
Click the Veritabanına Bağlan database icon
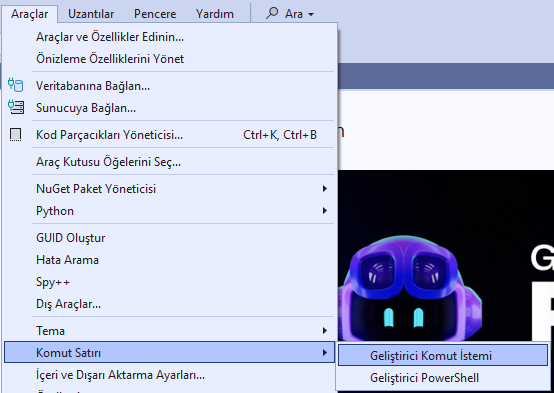pos(16,86)
